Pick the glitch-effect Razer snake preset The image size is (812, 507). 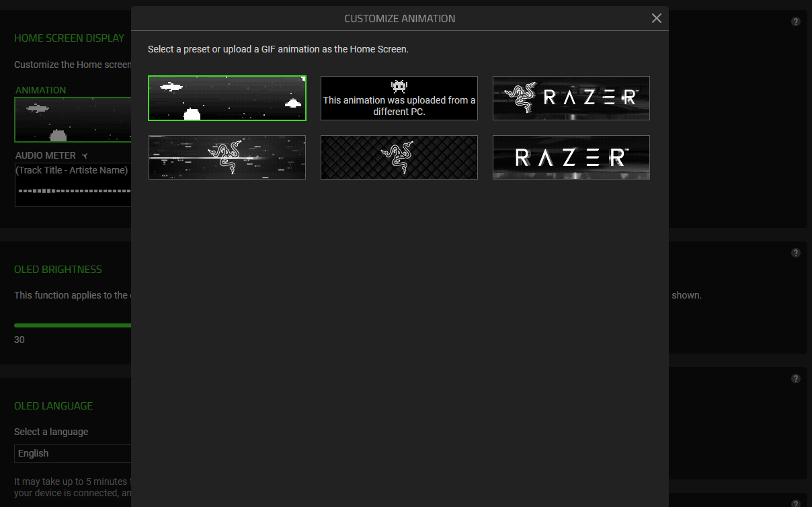[x=227, y=157]
